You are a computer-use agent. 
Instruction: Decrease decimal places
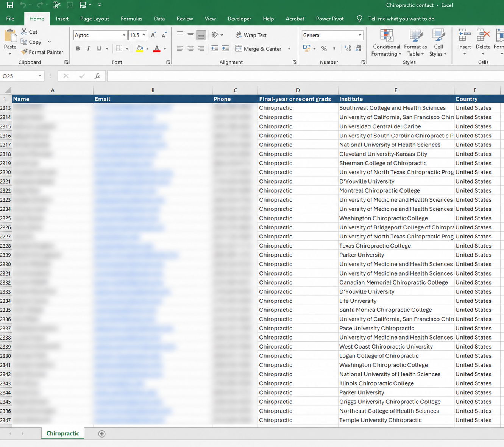[x=358, y=48]
